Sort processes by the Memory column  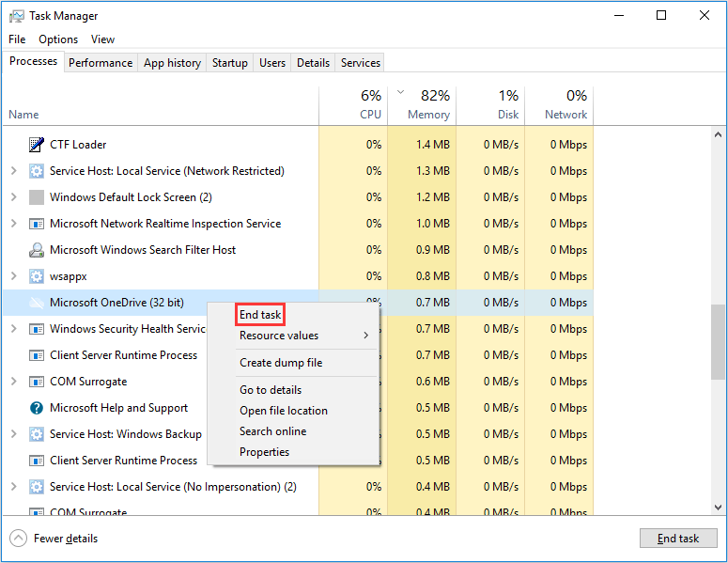point(428,103)
